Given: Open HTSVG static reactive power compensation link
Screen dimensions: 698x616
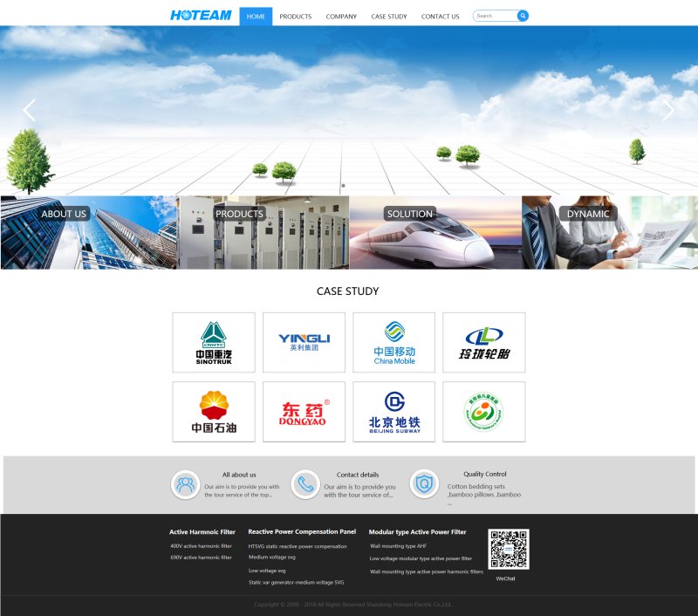Looking at the screenshot, I should (x=298, y=546).
